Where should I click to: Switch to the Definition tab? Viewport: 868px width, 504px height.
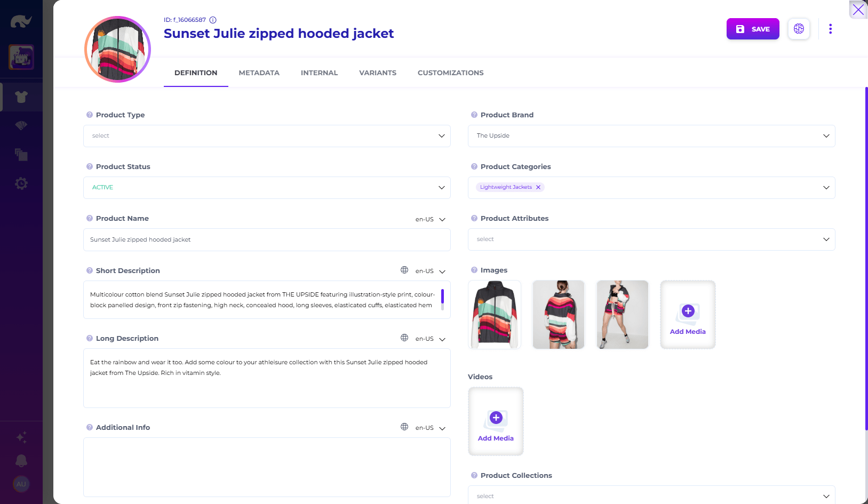click(196, 73)
